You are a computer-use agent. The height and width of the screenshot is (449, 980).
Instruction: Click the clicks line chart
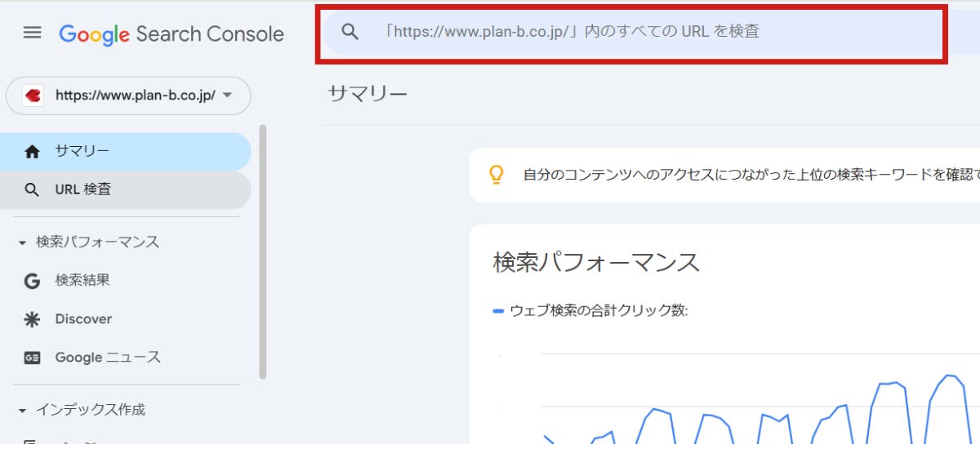[759, 410]
